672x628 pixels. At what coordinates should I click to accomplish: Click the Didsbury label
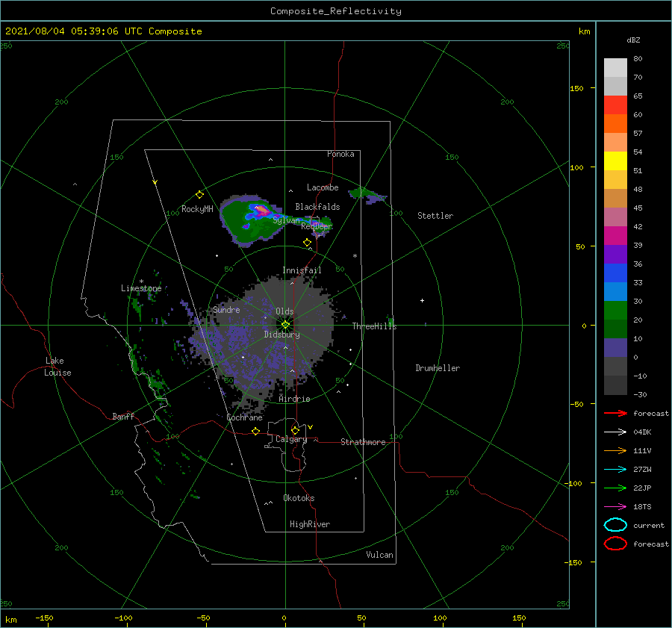(281, 335)
